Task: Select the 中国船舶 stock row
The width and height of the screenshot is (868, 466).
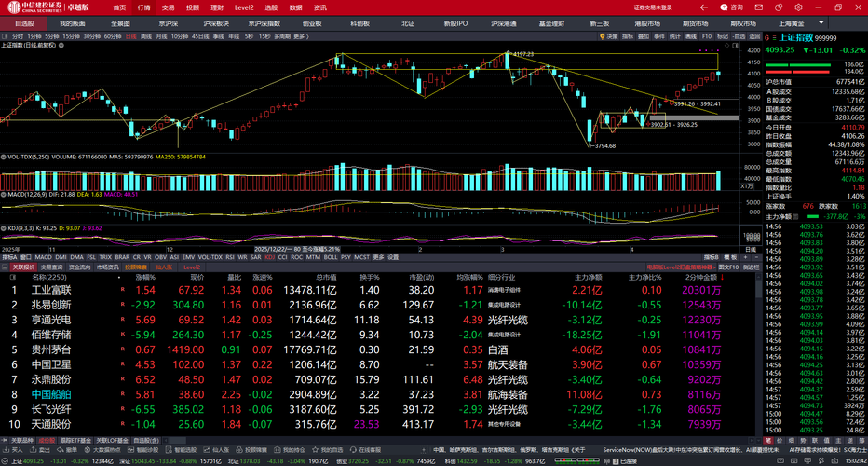Action: [378, 394]
